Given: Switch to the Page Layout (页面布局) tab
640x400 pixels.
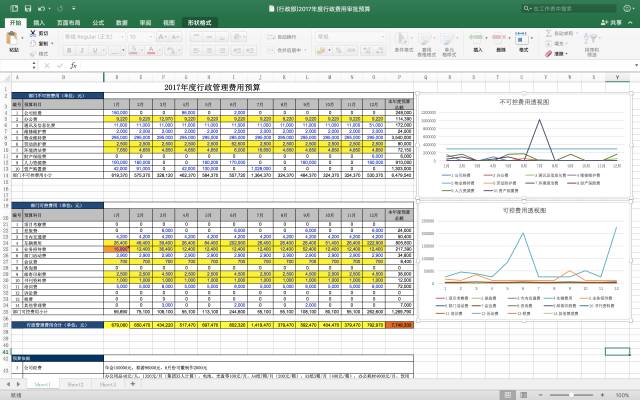Looking at the screenshot, I should pos(69,22).
